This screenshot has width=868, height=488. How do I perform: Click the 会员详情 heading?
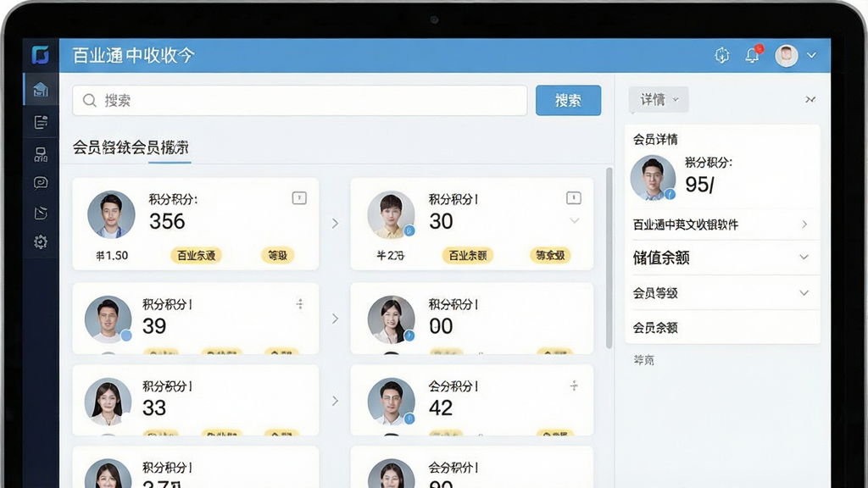click(x=655, y=140)
